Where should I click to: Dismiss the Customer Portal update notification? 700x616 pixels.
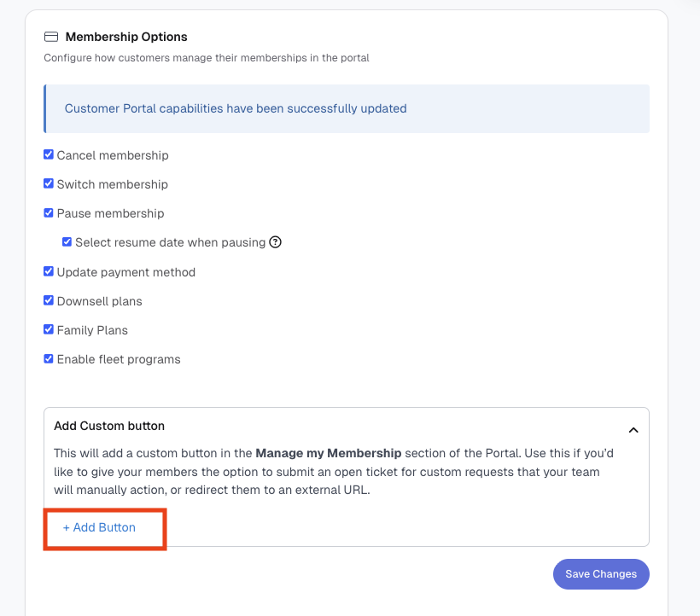pyautogui.click(x=346, y=108)
